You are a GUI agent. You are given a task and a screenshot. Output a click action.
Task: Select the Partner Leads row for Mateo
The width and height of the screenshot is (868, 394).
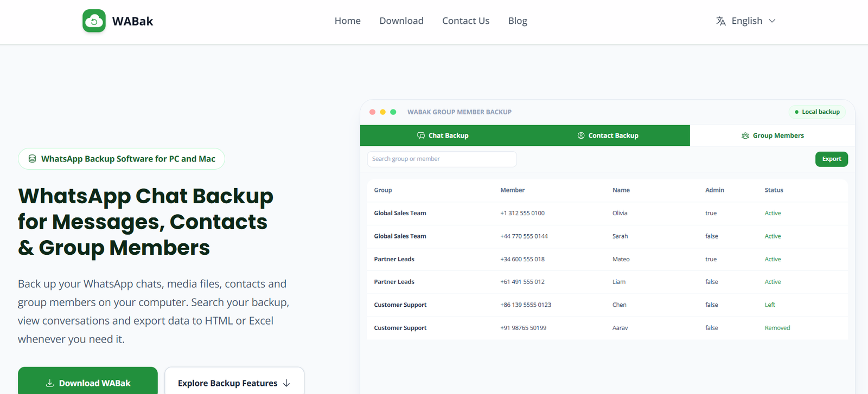tap(608, 259)
